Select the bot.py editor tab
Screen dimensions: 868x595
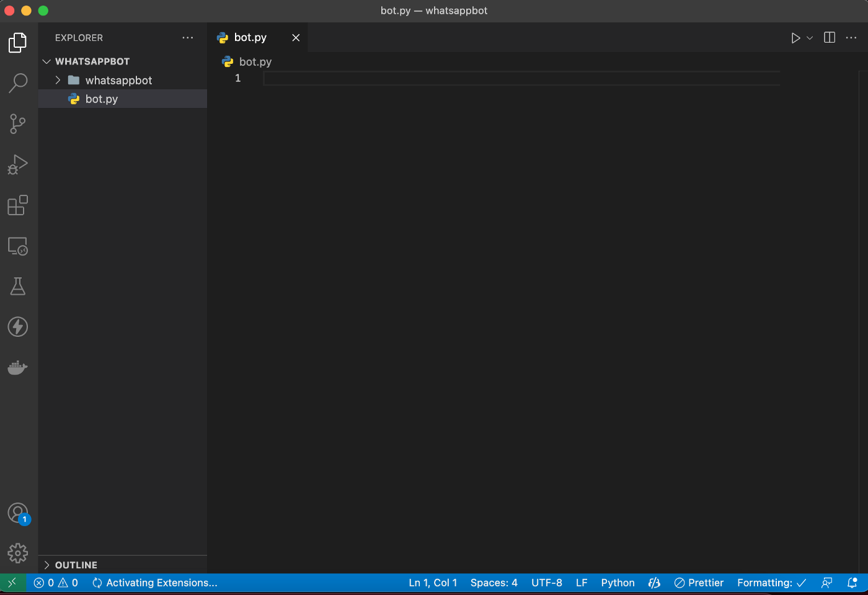tap(250, 38)
